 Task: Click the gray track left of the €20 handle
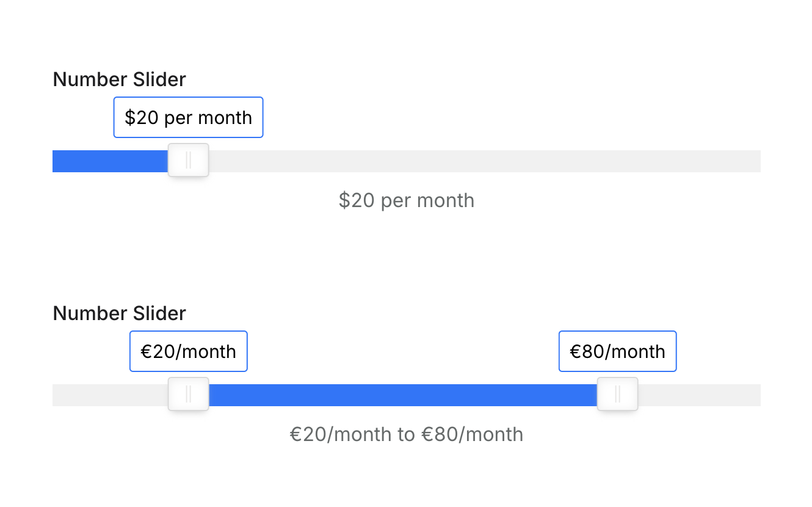pyautogui.click(x=111, y=395)
